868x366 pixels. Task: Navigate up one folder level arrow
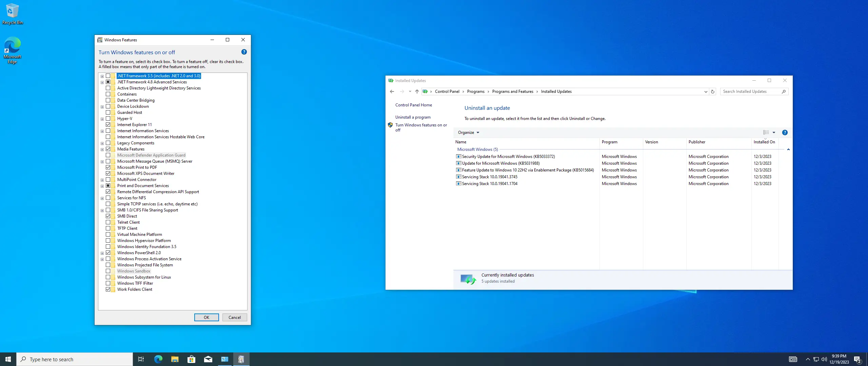click(x=417, y=91)
